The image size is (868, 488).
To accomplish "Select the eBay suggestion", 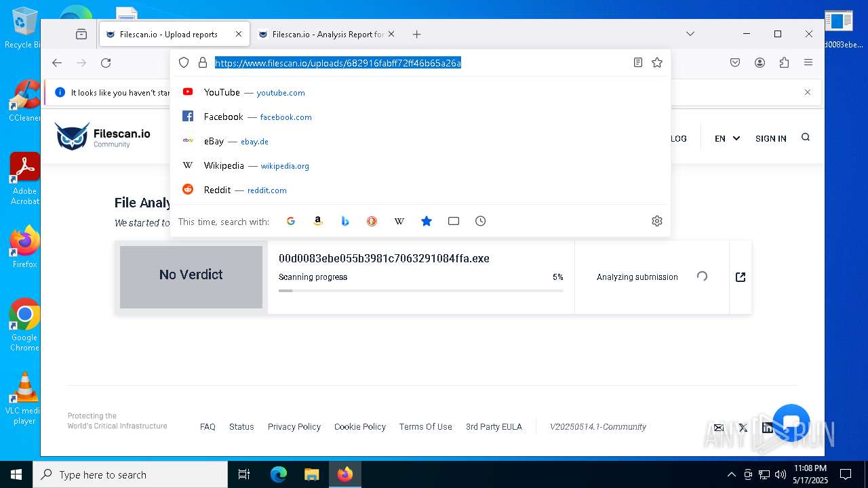I will click(x=420, y=141).
